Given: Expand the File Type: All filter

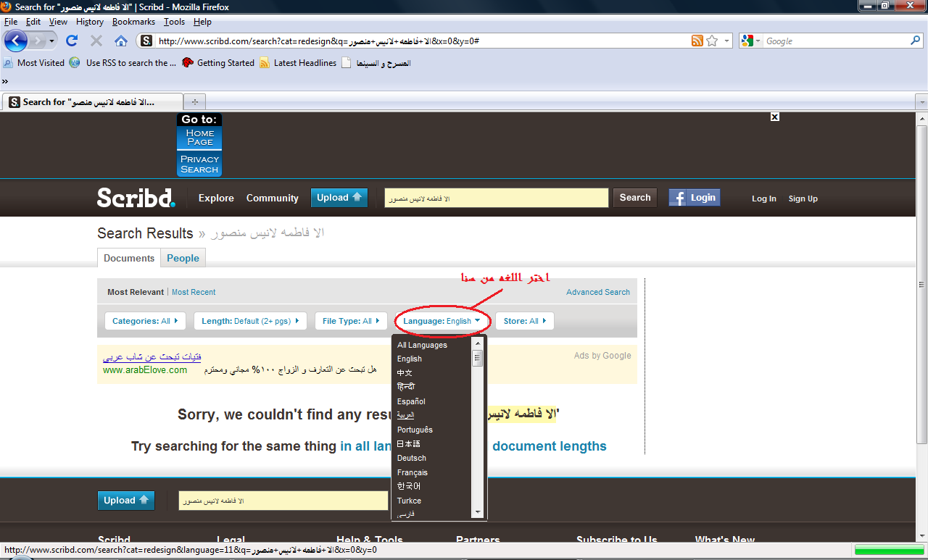Looking at the screenshot, I should coord(351,321).
